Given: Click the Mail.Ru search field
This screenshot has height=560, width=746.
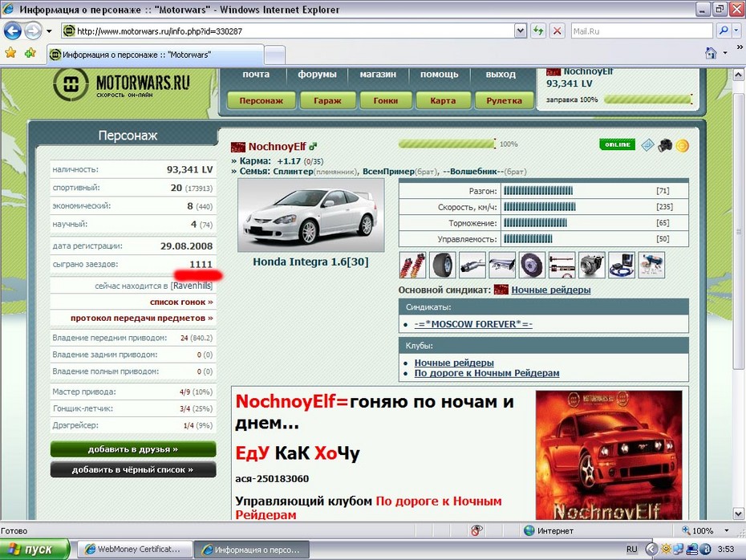Looking at the screenshot, I should click(642, 31).
